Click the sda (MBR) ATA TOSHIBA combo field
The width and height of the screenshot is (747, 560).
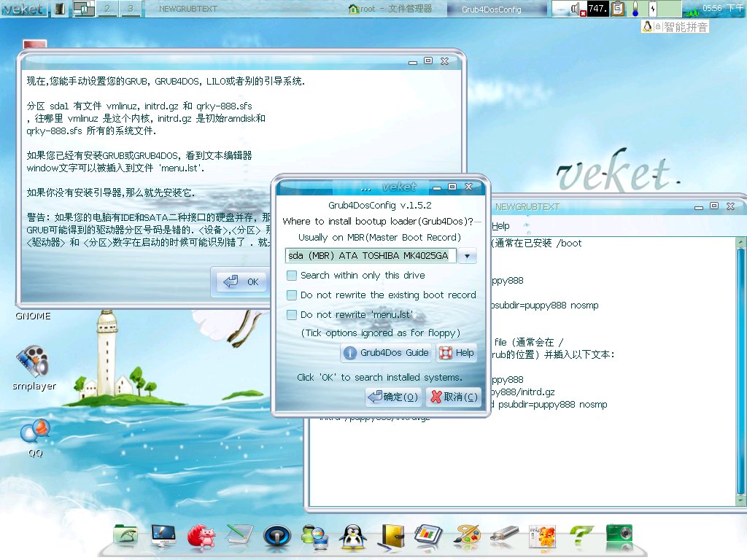(371, 256)
